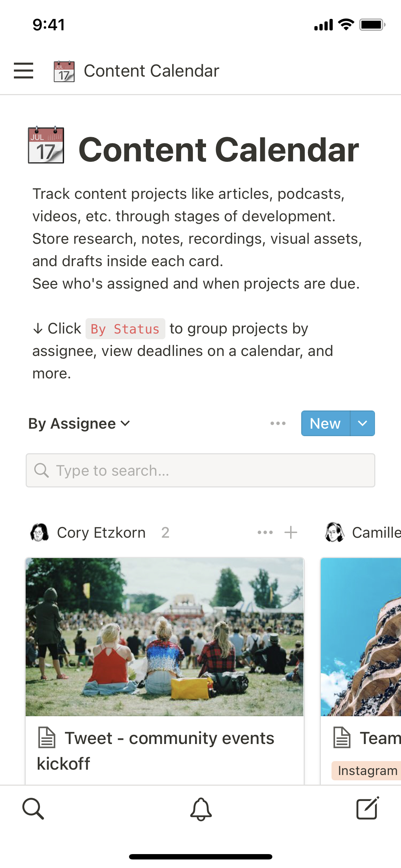Add a card to Cory Etzkorn group
This screenshot has width=401, height=868.
click(291, 533)
